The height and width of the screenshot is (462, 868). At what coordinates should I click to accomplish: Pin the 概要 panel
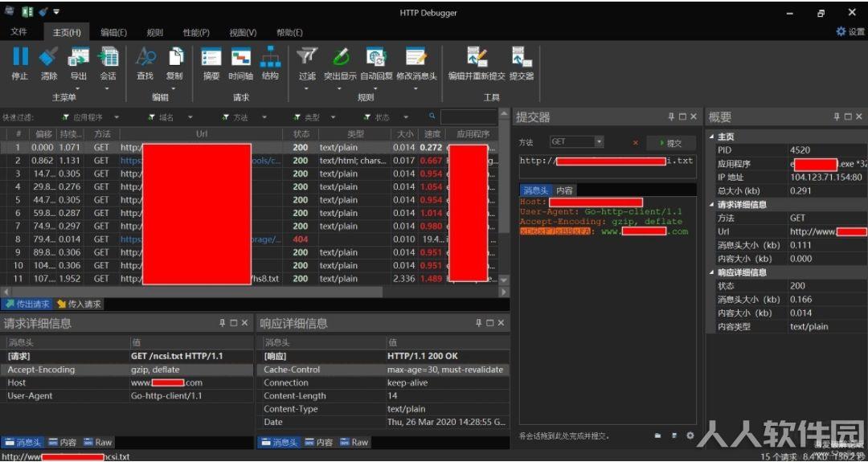[x=837, y=117]
